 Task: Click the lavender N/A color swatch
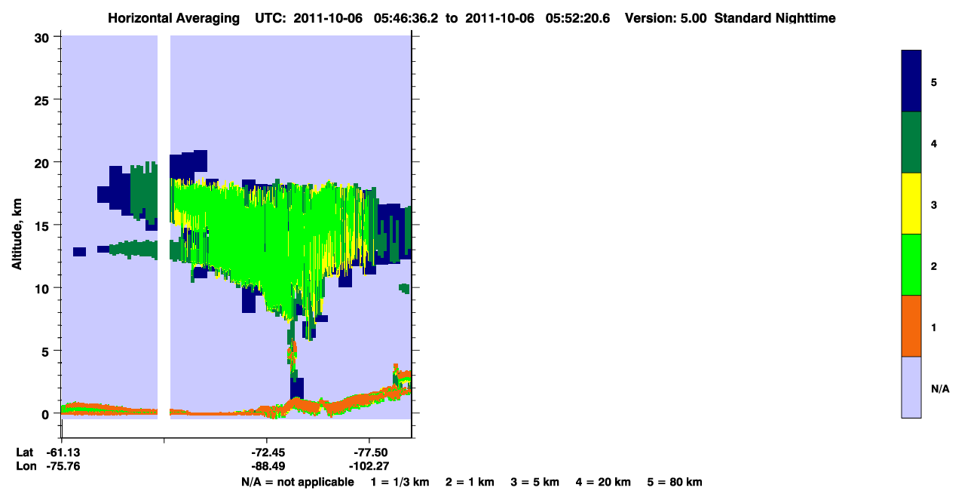point(911,387)
